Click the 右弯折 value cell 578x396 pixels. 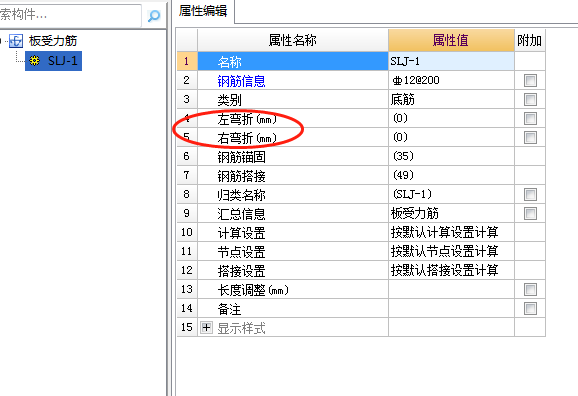[x=451, y=138]
